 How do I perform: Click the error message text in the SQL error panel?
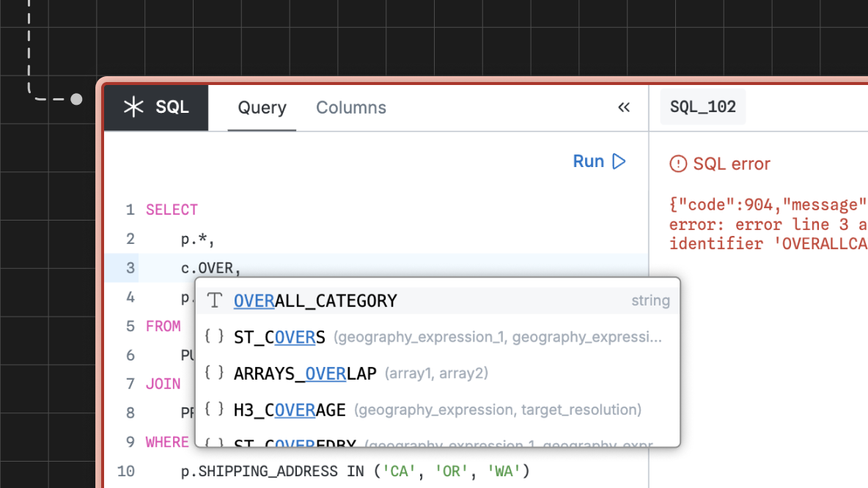(x=762, y=224)
